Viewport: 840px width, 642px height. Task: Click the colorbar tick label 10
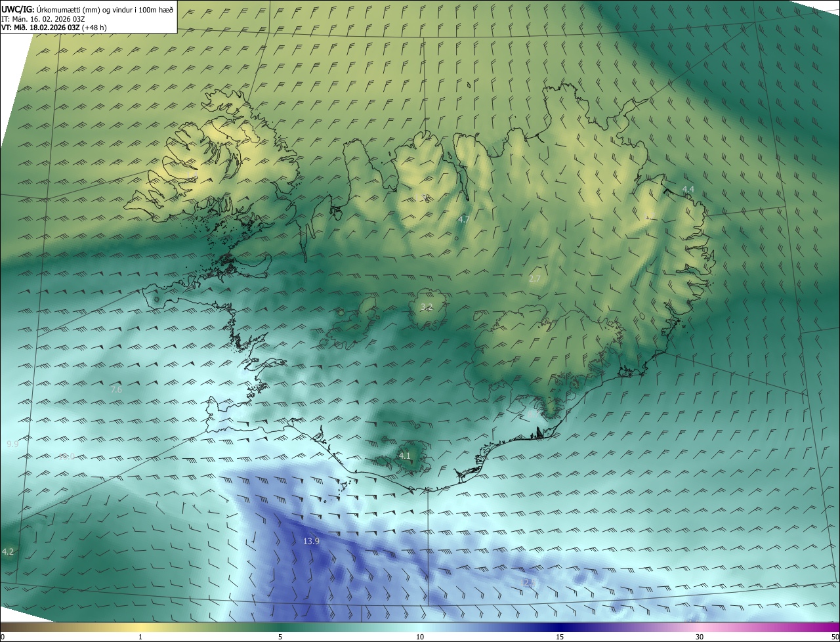point(420,637)
